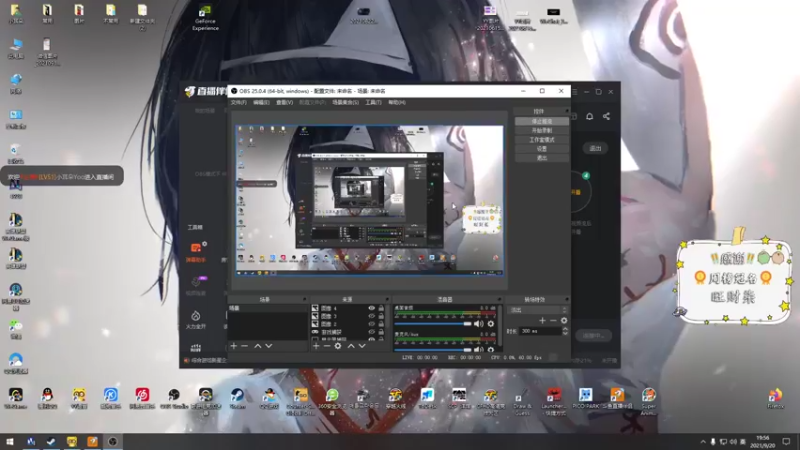Select the 游戏捕获 source row
The image size is (800, 450).
click(349, 332)
